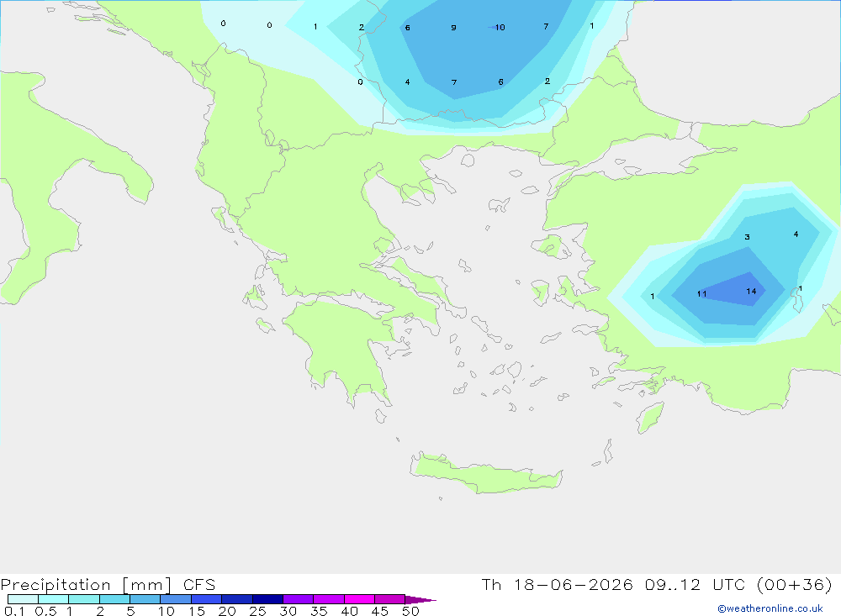Image resolution: width=841 pixels, height=616 pixels.
Task: Click the 0.1–0.5 mm lightest cyan legend swatch
Action: 23,599
